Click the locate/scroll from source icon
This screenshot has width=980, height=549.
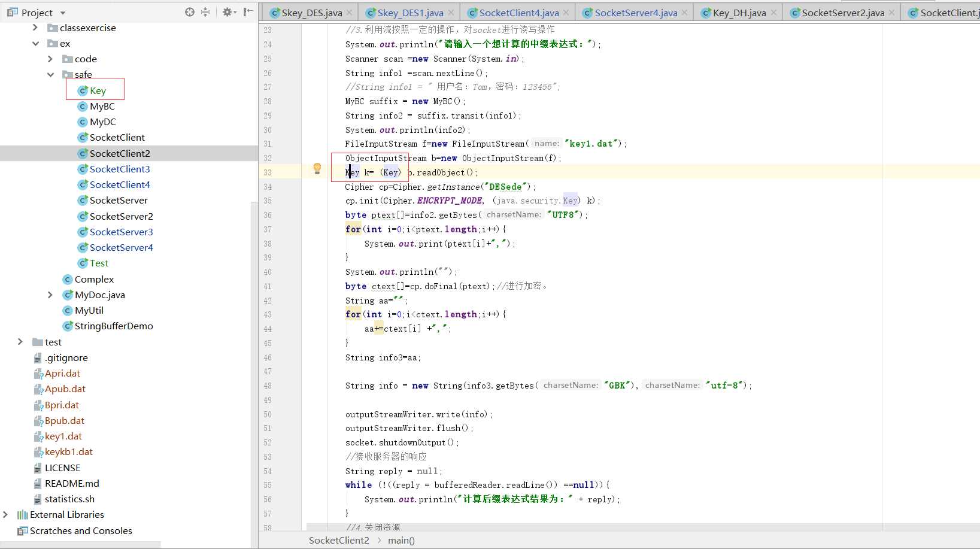[x=190, y=12]
